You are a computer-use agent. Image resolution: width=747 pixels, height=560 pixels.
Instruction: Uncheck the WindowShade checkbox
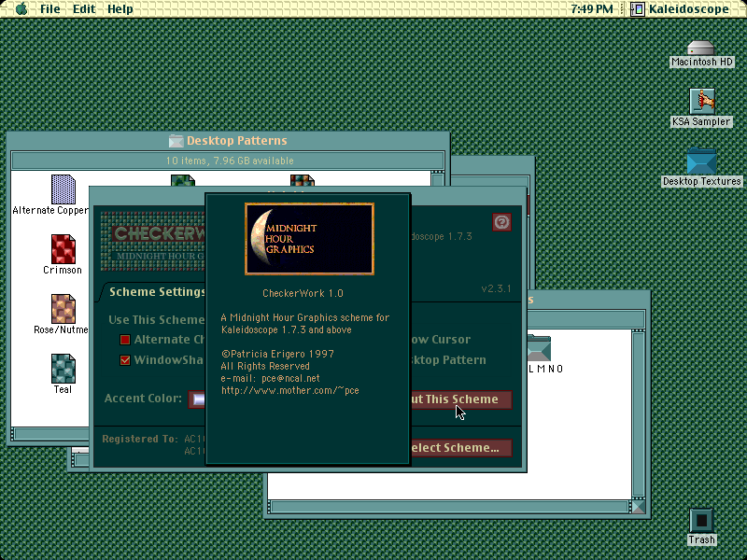(125, 360)
